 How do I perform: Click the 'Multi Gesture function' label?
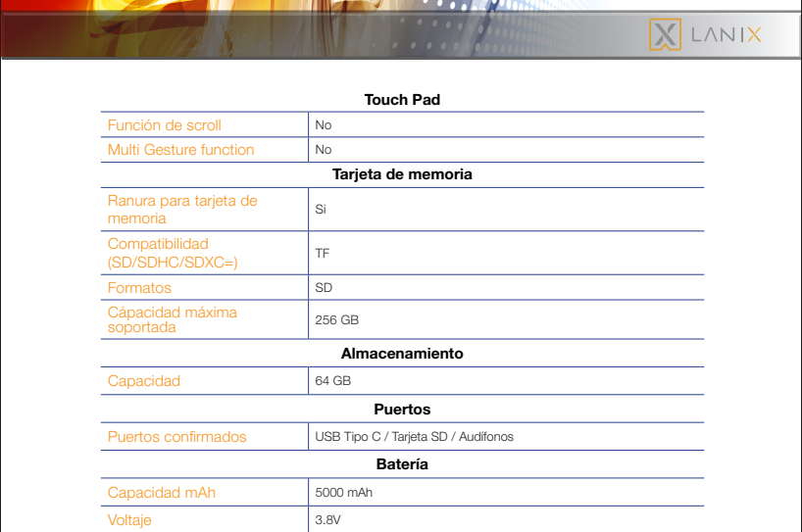[x=180, y=150]
